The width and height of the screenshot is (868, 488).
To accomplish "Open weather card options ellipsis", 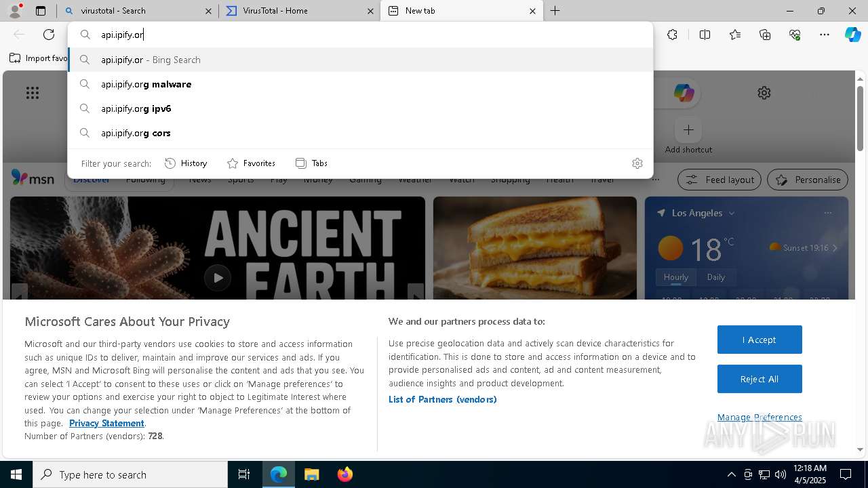I will (827, 213).
